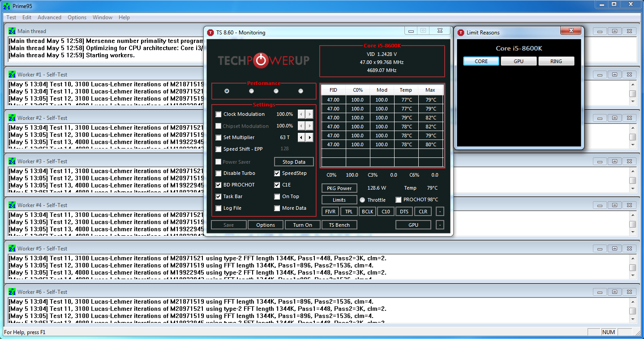Click the Main thread window icon

[12, 31]
